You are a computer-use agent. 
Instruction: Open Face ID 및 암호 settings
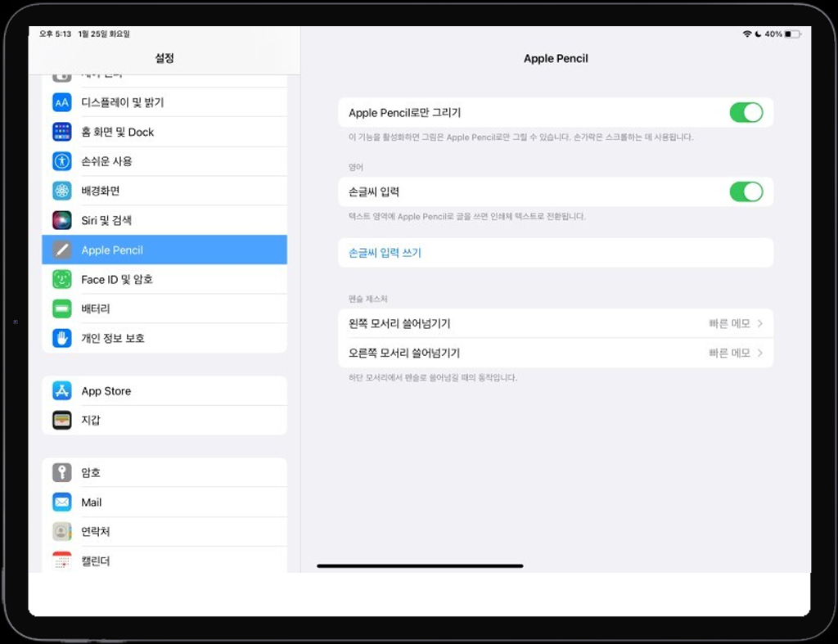(x=164, y=279)
